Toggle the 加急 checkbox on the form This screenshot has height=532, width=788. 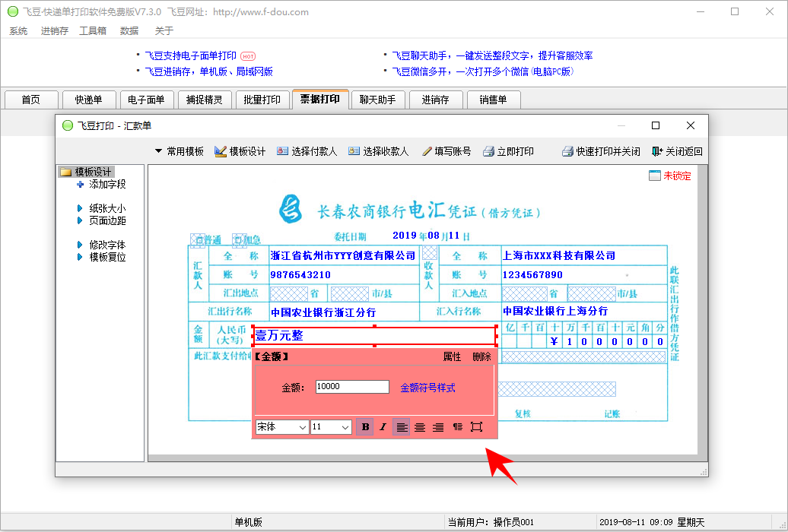[x=239, y=240]
